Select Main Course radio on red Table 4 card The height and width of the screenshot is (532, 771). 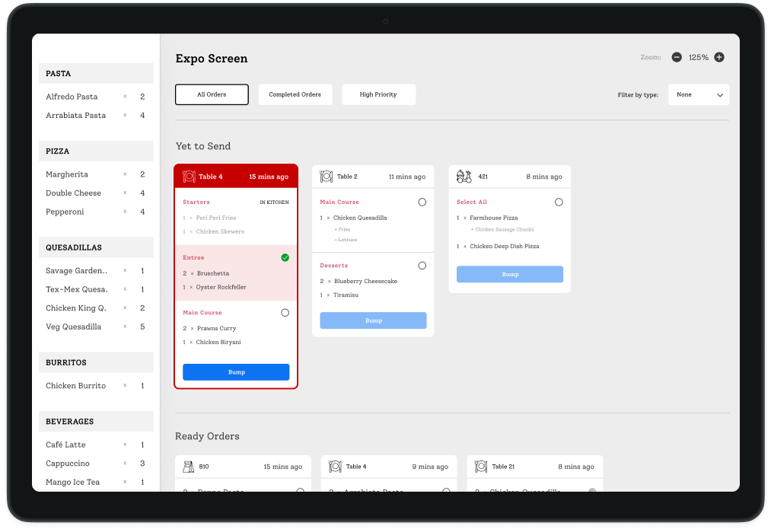[x=285, y=313]
